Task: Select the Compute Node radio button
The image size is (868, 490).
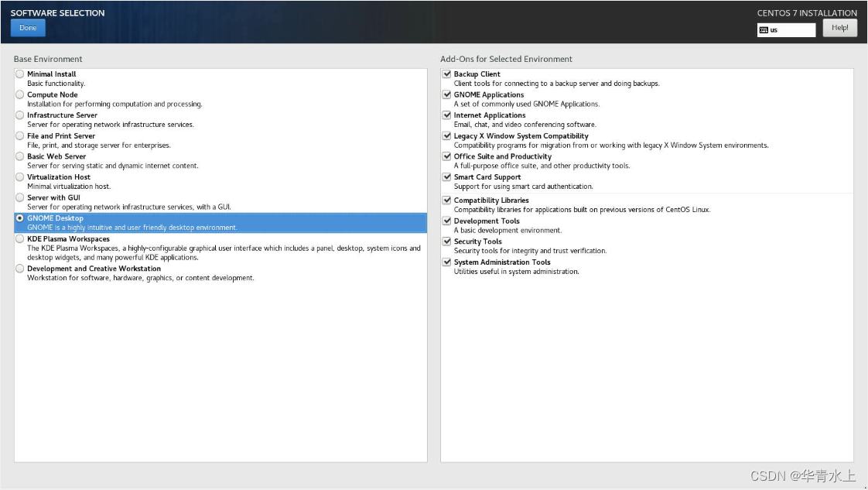Action: [x=20, y=94]
